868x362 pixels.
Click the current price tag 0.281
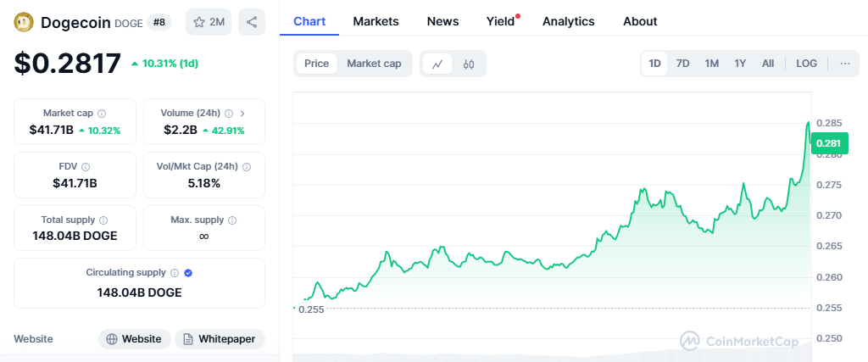829,143
